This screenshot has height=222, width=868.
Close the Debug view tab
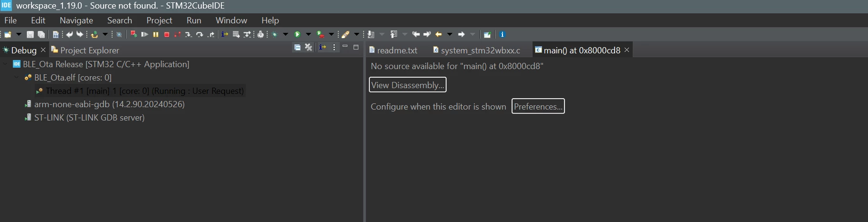click(x=43, y=50)
